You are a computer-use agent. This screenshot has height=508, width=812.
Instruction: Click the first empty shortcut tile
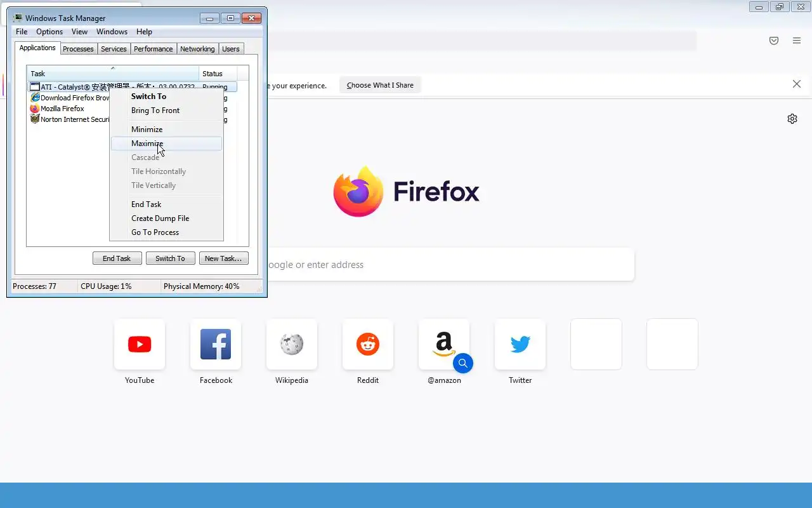coord(596,344)
